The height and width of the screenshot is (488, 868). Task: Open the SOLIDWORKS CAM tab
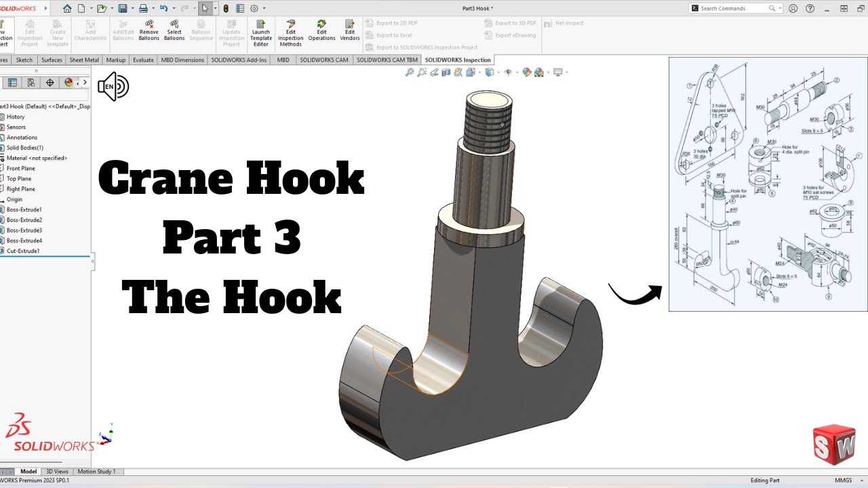(324, 60)
